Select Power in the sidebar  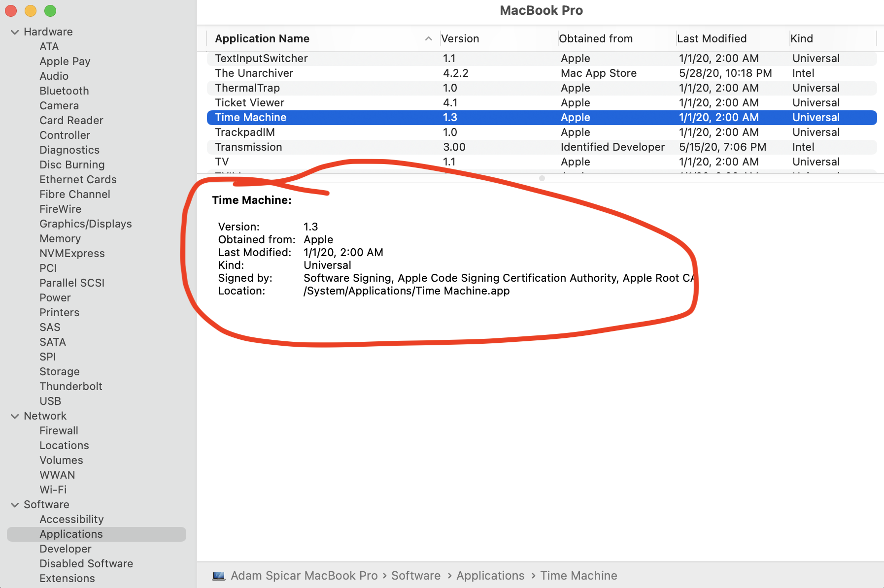[x=55, y=297]
